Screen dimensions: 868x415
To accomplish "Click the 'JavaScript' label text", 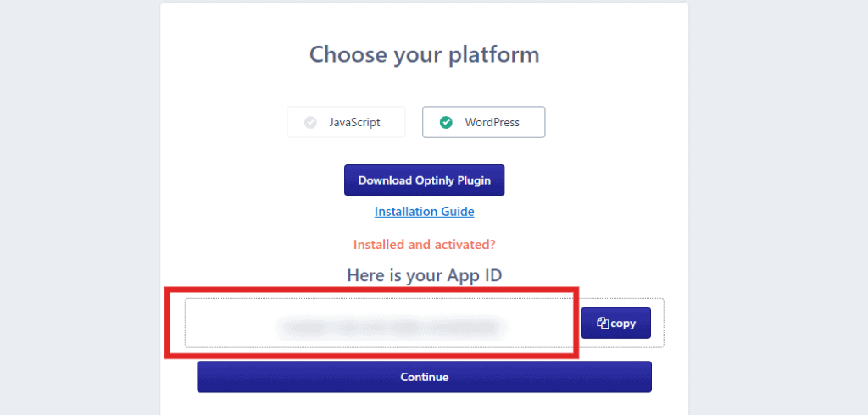I will coord(355,122).
